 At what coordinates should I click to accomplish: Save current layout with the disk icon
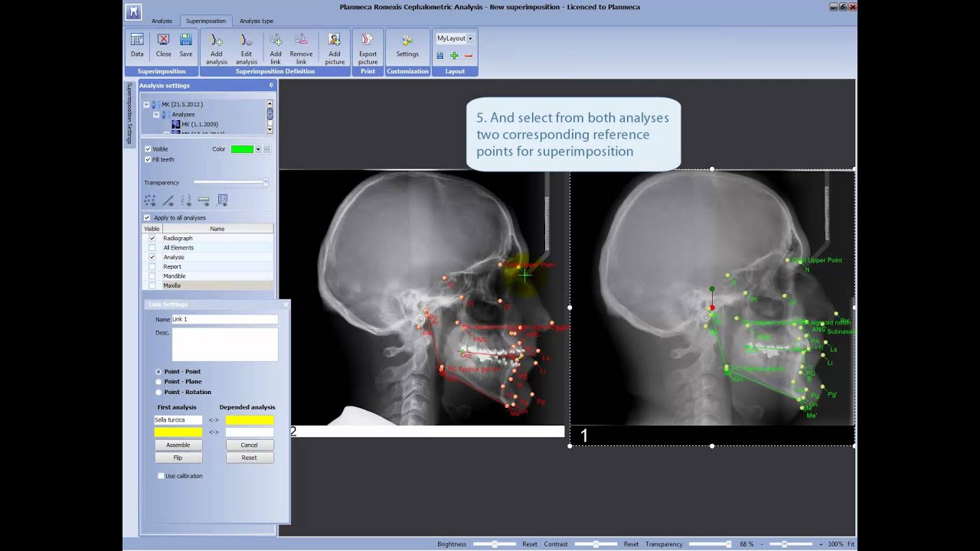(440, 56)
